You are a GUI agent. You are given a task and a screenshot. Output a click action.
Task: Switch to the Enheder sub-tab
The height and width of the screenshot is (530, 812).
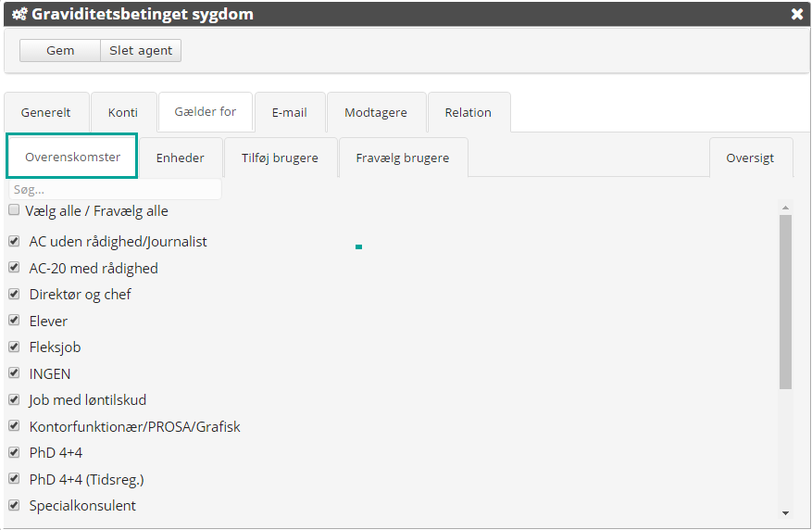[x=181, y=158]
